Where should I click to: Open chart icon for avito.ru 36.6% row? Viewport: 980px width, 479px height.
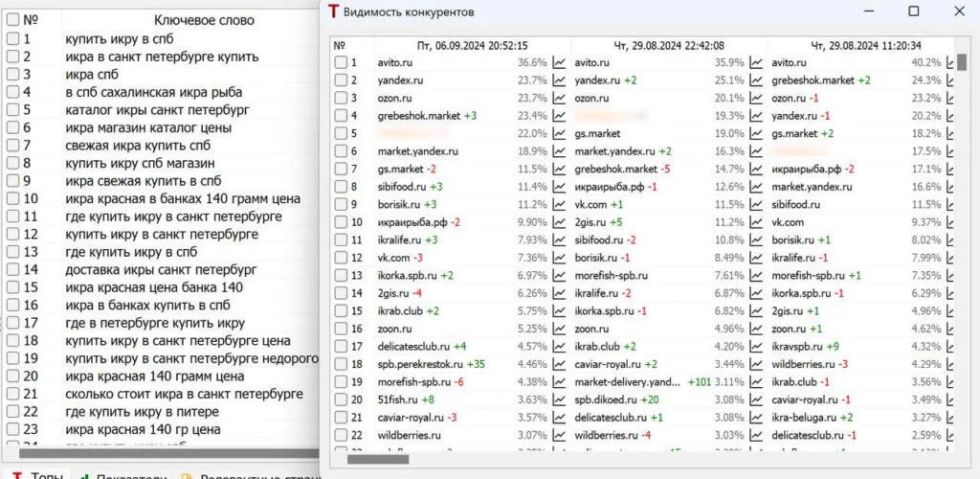click(559, 63)
